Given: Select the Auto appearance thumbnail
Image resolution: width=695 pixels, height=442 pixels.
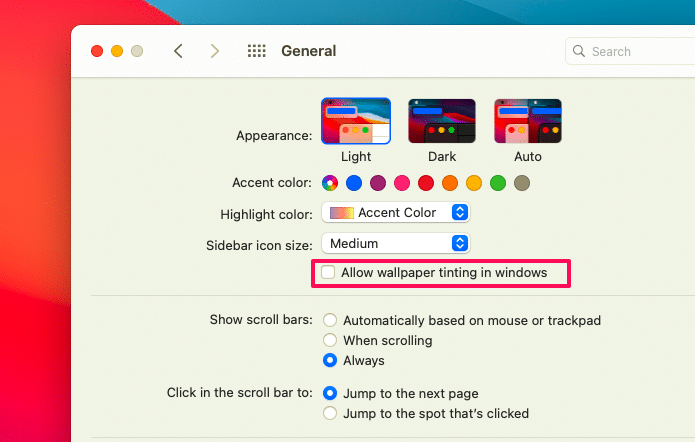Looking at the screenshot, I should point(527,122).
